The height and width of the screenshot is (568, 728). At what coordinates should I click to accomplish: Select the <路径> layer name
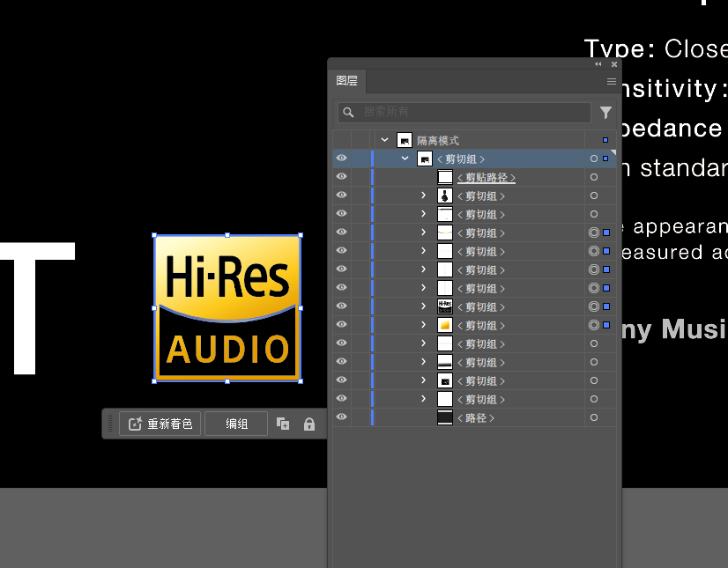coord(476,417)
